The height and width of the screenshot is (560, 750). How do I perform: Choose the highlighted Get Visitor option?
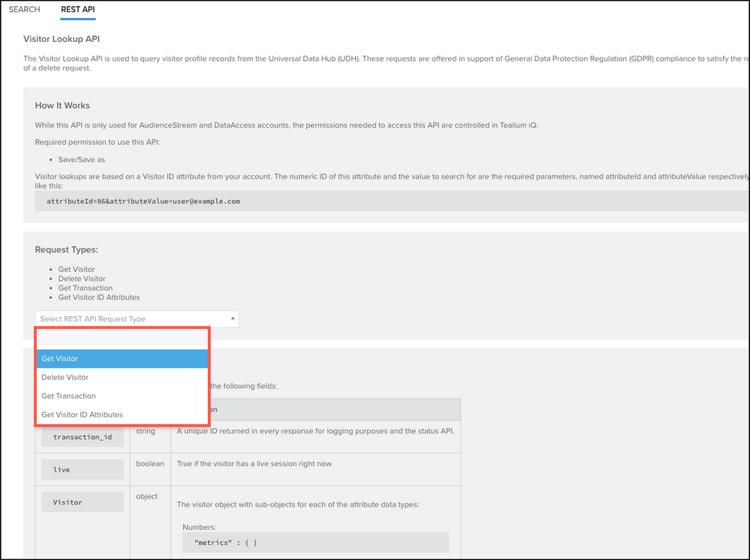click(122, 359)
